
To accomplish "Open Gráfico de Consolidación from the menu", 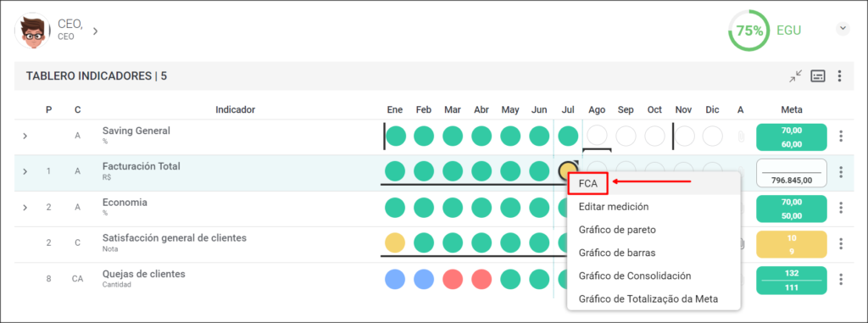I will (x=634, y=276).
